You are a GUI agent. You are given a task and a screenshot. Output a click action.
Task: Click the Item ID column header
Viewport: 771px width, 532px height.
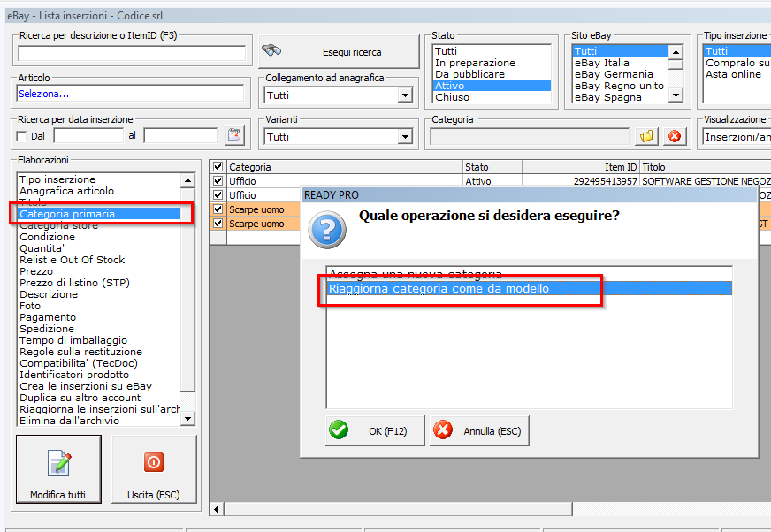581,167
